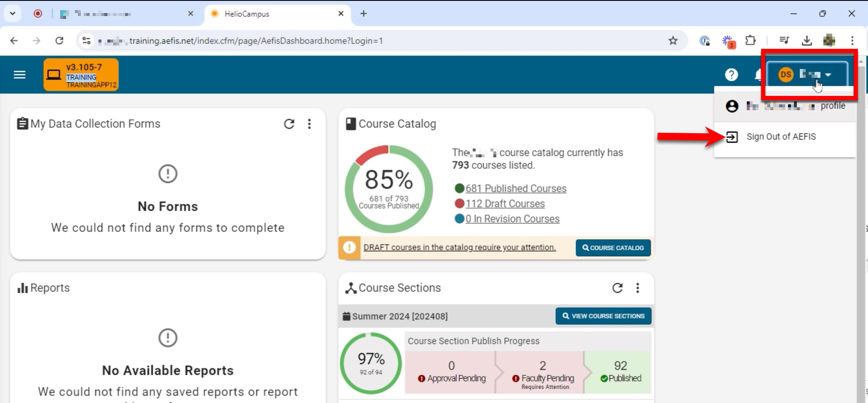Screen dimensions: 868x403
Task: Click the Course Catalog button
Action: 613,248
